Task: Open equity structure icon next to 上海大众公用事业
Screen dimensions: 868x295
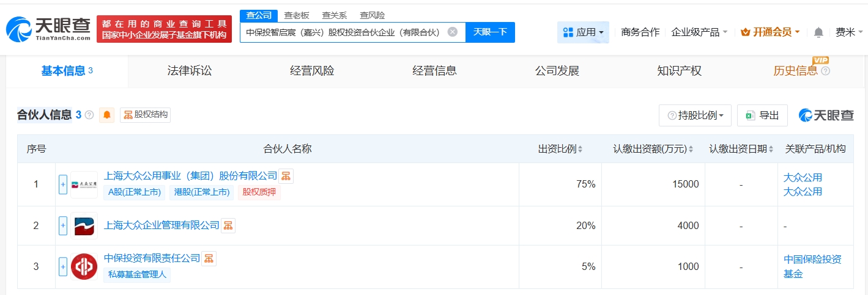Action: (286, 177)
